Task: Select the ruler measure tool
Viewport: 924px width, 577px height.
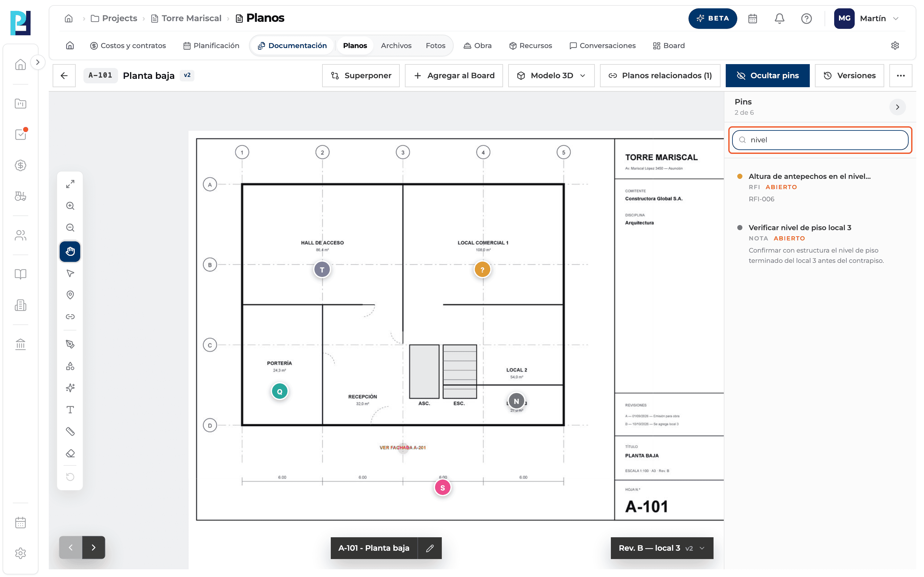Action: [x=70, y=431]
